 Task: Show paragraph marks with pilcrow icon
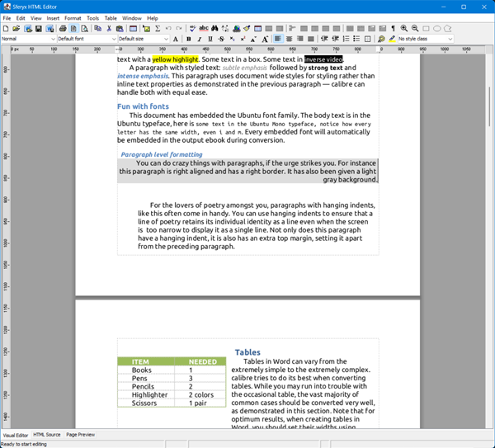pos(393,29)
